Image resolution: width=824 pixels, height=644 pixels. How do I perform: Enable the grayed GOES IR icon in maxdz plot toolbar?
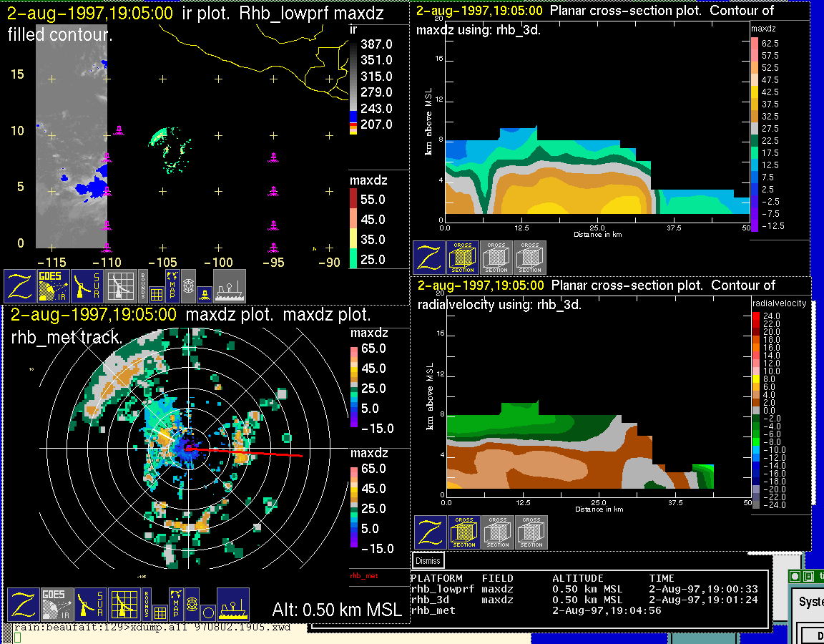57,605
